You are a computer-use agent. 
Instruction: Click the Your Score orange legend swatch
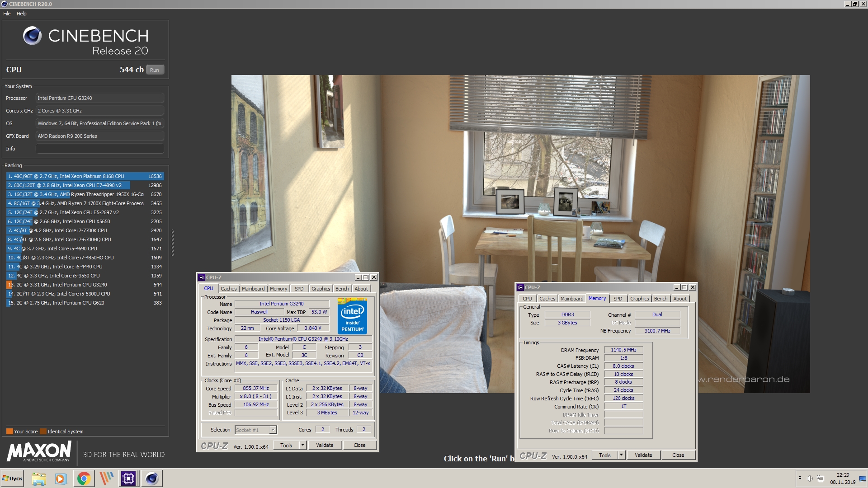(x=9, y=431)
